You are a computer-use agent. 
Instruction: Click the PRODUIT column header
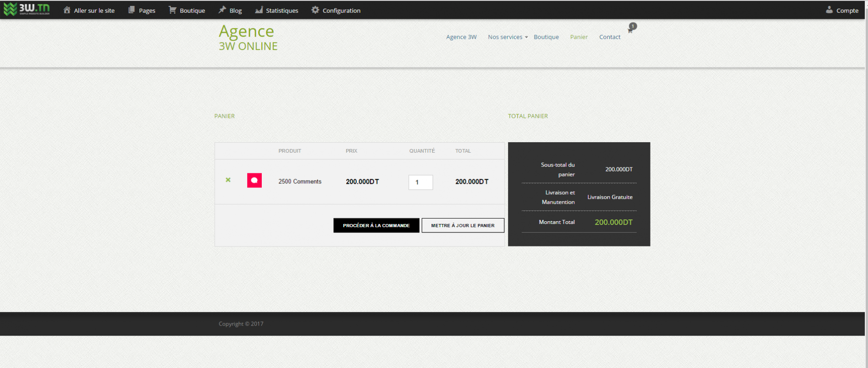coord(290,151)
